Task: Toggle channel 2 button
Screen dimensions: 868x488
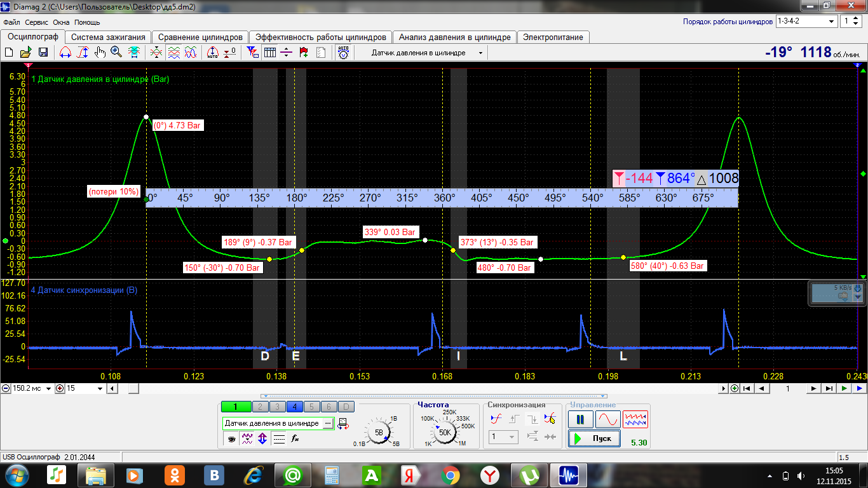Action: click(x=261, y=407)
